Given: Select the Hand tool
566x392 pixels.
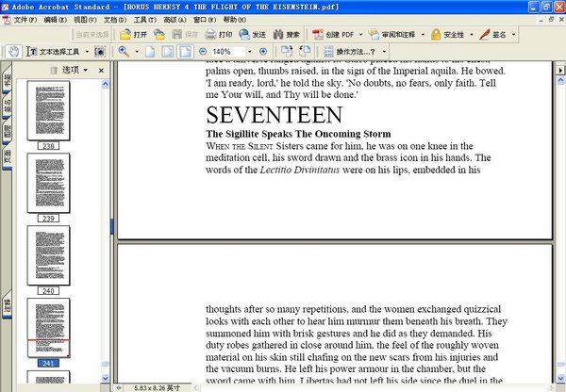Looking at the screenshot, I should (x=13, y=51).
